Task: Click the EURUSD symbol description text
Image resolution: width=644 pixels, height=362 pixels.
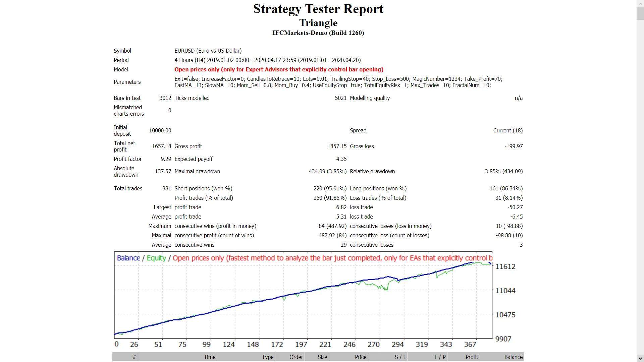Action: point(208,51)
